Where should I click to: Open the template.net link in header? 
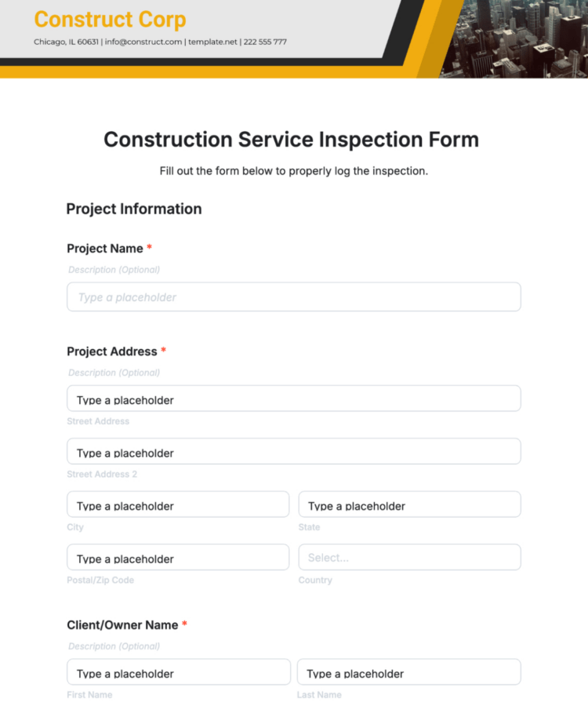coord(212,42)
